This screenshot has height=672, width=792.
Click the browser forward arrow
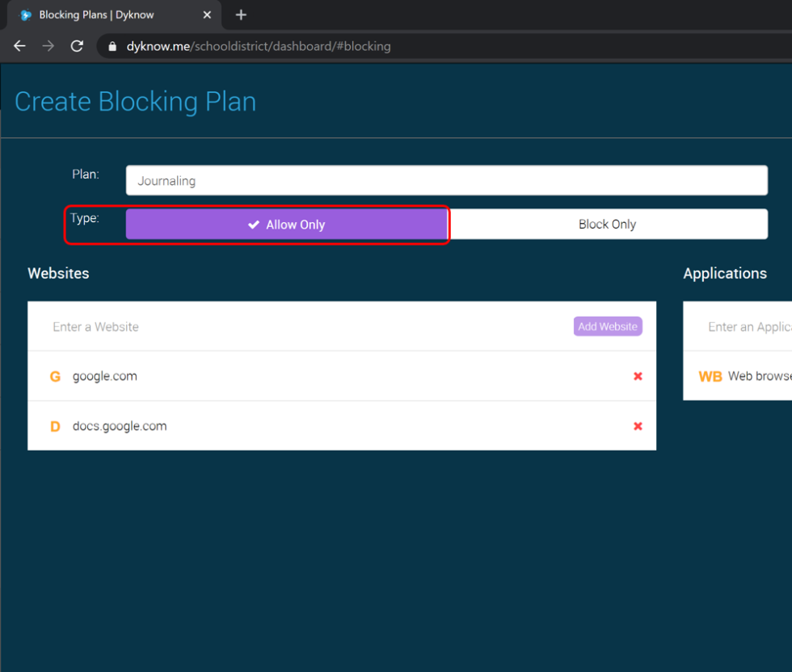[x=48, y=46]
